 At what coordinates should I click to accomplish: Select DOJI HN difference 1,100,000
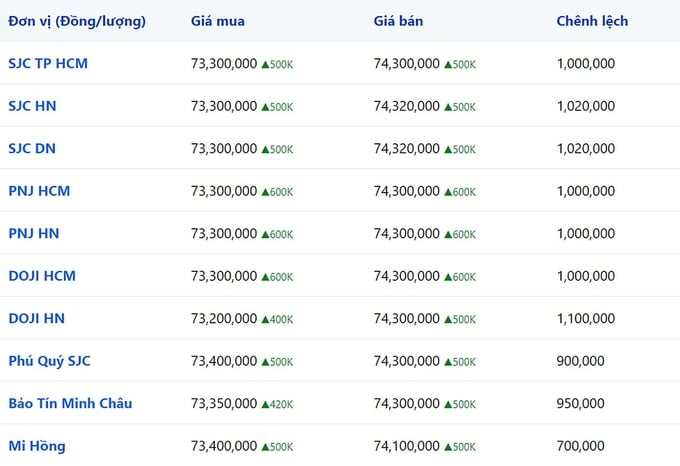(586, 319)
